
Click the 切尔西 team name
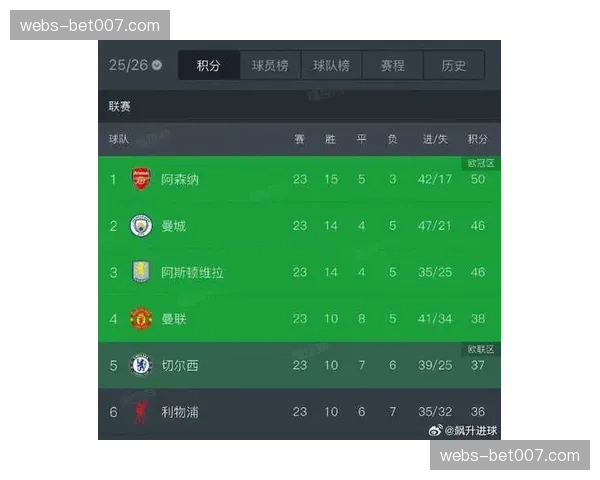pos(180,365)
